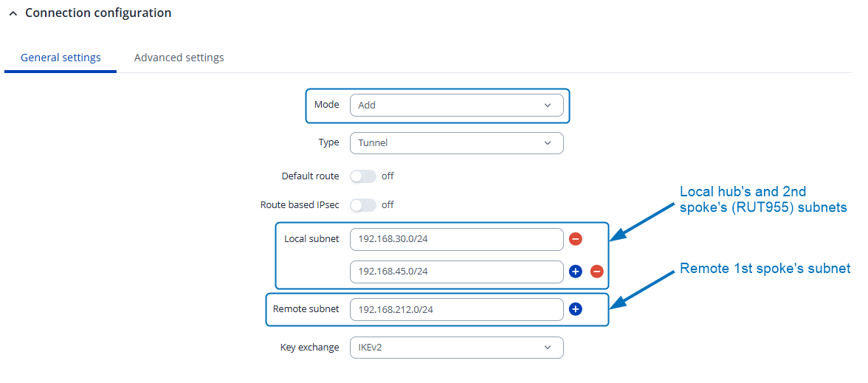This screenshot has height=383, width=868.
Task: Turn on Route based IPsec toggle
Action: pos(362,205)
